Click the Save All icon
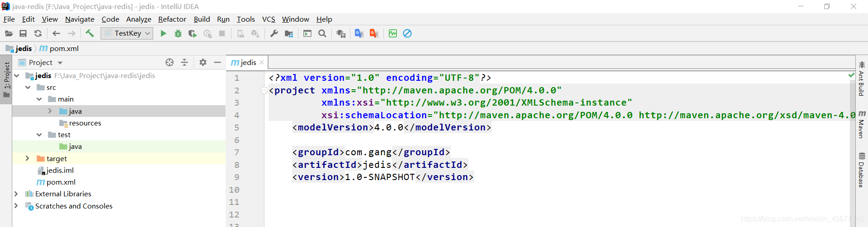Screen dimensions: 868x227 pos(23,33)
